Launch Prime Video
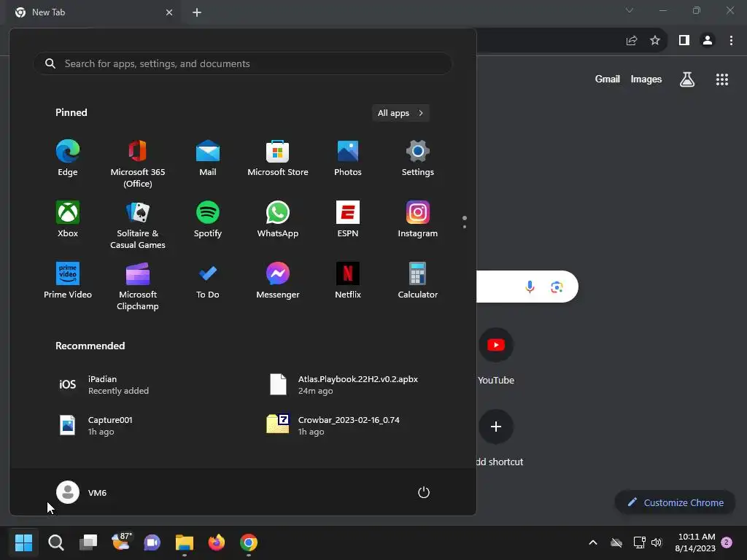 pyautogui.click(x=68, y=281)
